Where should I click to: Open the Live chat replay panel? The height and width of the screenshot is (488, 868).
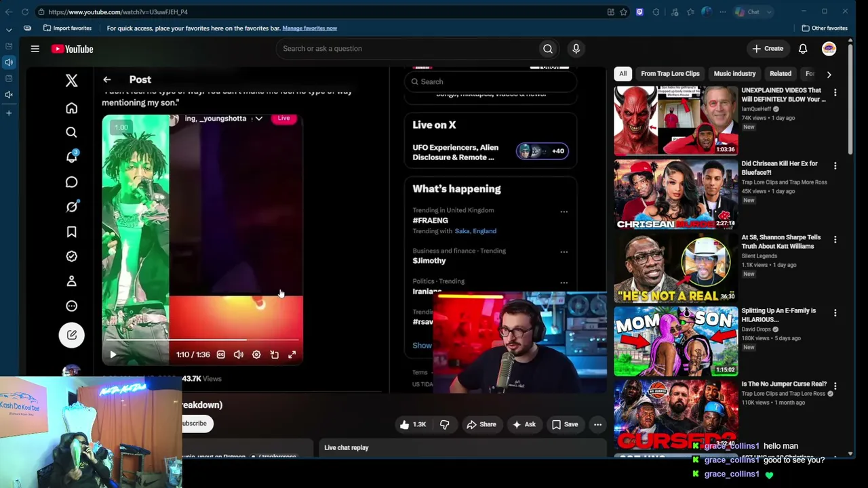coord(462,447)
